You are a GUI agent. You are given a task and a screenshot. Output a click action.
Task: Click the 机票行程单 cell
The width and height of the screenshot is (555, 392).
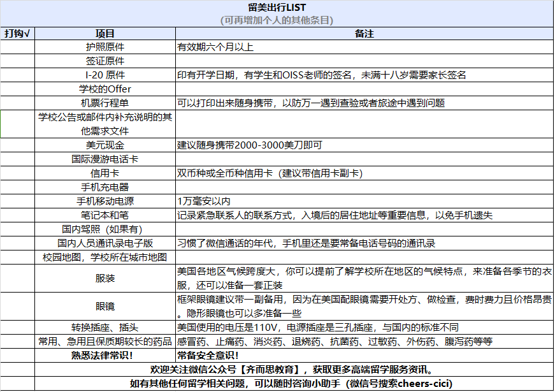(x=105, y=103)
